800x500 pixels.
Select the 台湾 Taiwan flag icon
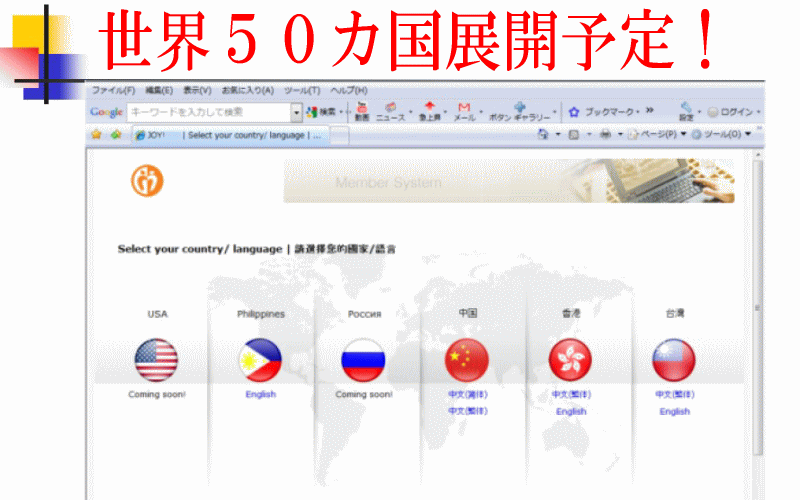pos(674,360)
